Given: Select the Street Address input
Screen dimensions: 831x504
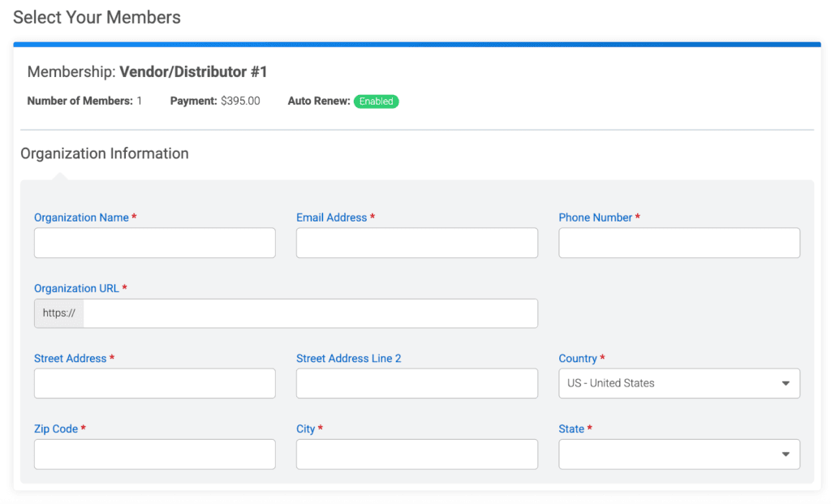Looking at the screenshot, I should coord(154,383).
